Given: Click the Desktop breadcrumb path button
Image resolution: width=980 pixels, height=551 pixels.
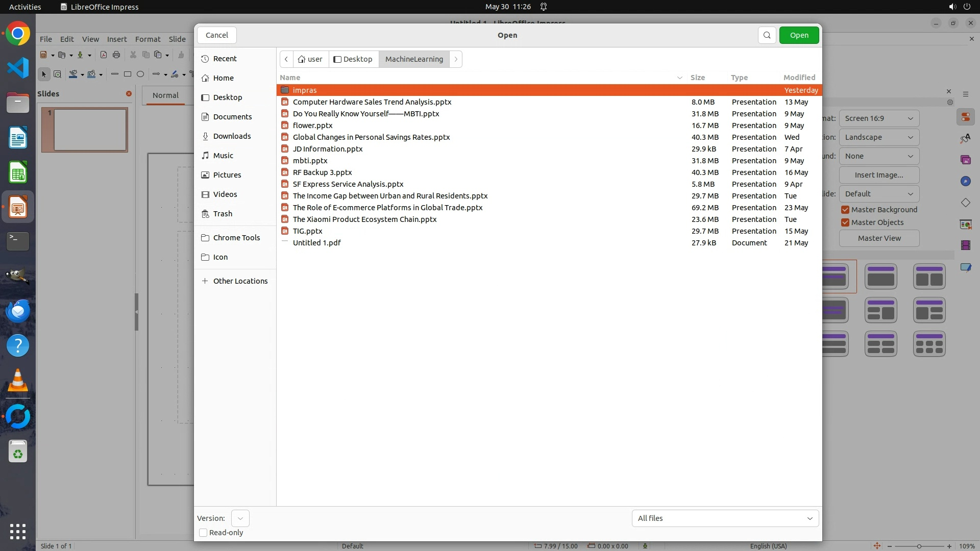Looking at the screenshot, I should click(353, 59).
